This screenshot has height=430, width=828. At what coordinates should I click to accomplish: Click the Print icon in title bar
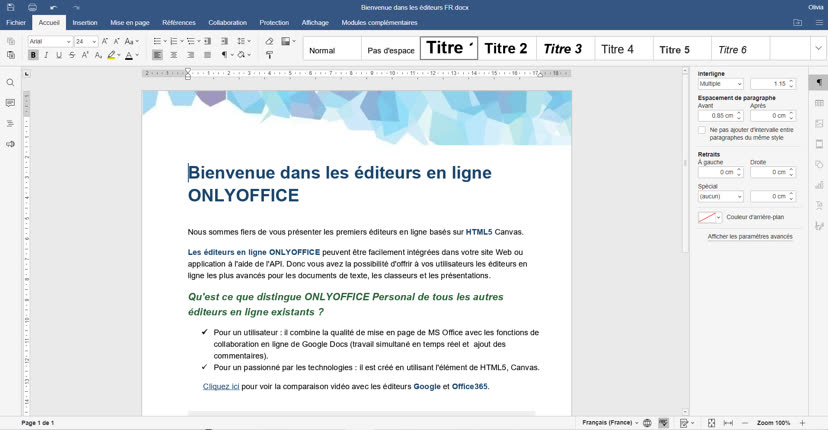click(x=32, y=7)
